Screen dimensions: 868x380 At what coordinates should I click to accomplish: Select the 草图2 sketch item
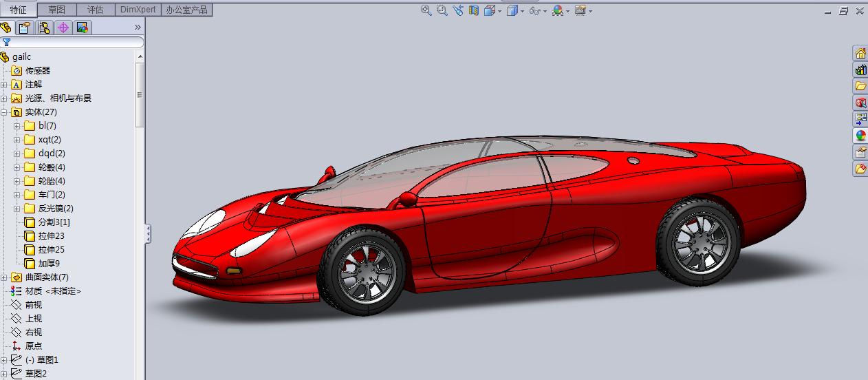[35, 374]
